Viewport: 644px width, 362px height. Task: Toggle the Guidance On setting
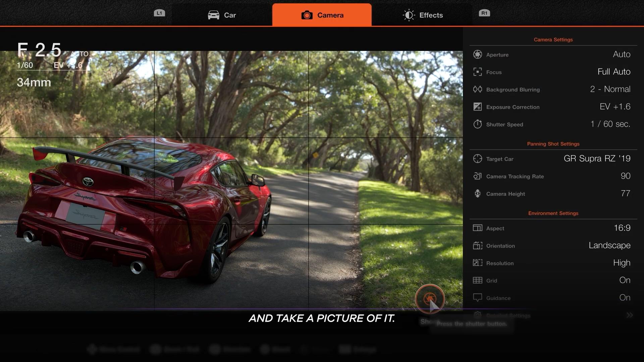[x=625, y=298]
